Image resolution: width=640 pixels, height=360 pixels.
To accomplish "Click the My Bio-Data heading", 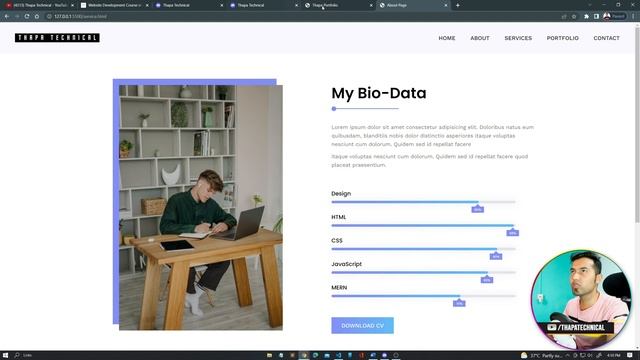I will pos(379,93).
